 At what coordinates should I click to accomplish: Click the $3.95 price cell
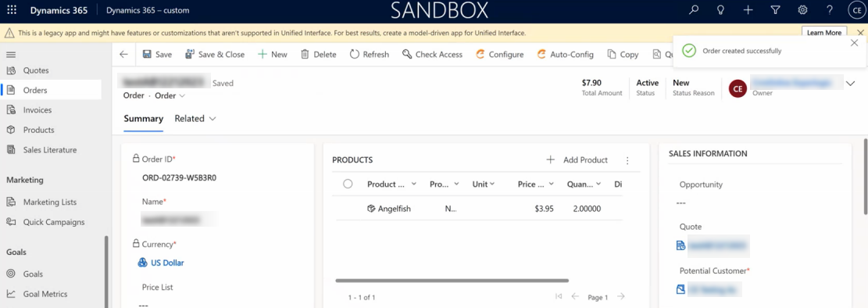pos(545,209)
